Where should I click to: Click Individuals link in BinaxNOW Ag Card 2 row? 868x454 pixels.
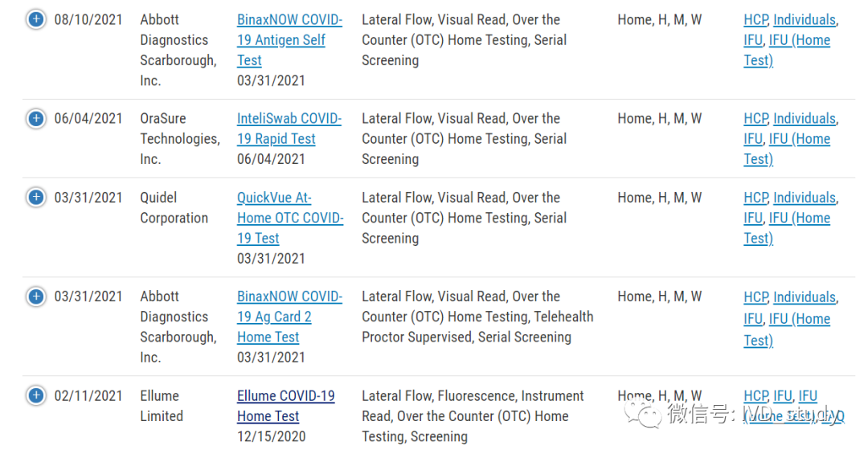pos(804,297)
